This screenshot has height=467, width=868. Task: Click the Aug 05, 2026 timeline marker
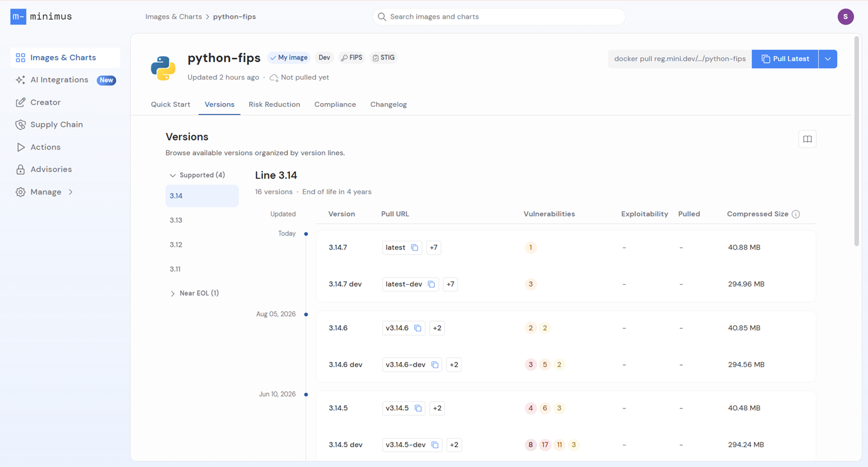(x=306, y=314)
